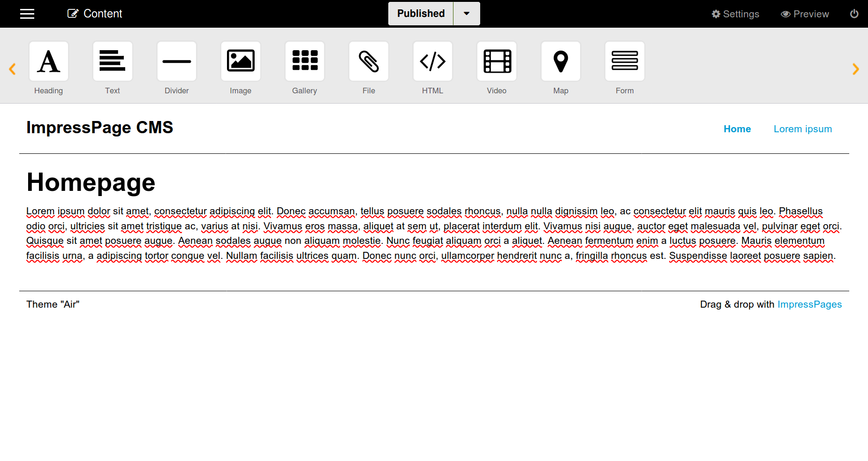Click the power logout icon
The image size is (868, 461).
click(x=854, y=14)
